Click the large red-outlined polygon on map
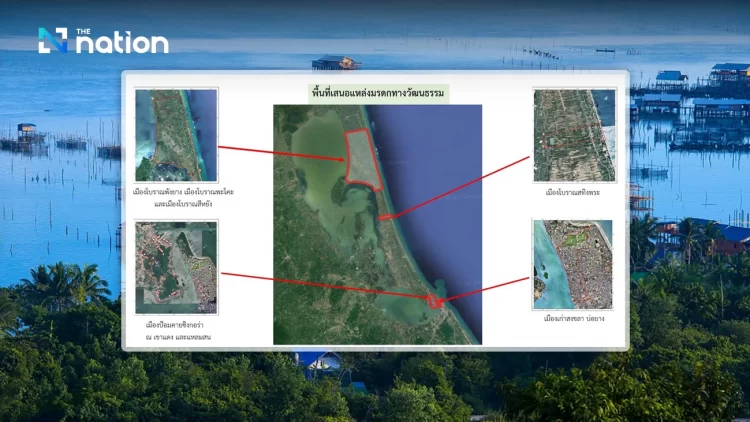Viewport: 750px width, 422px height. pos(361,157)
